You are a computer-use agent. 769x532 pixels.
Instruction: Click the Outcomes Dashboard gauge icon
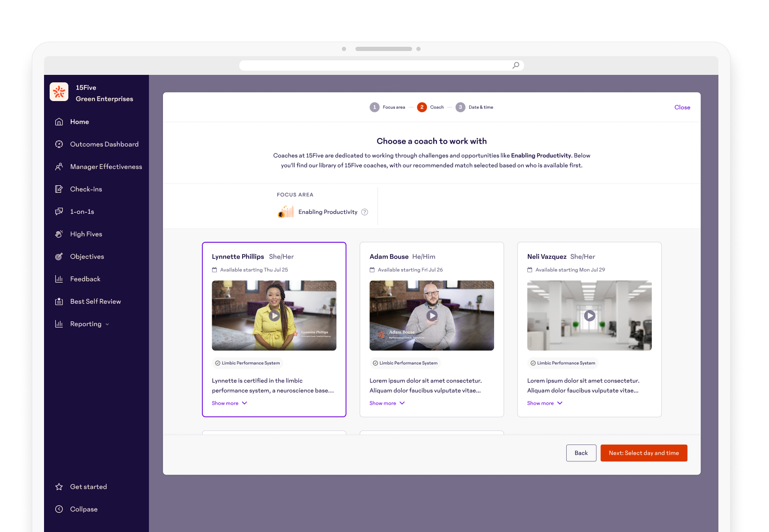tap(59, 144)
